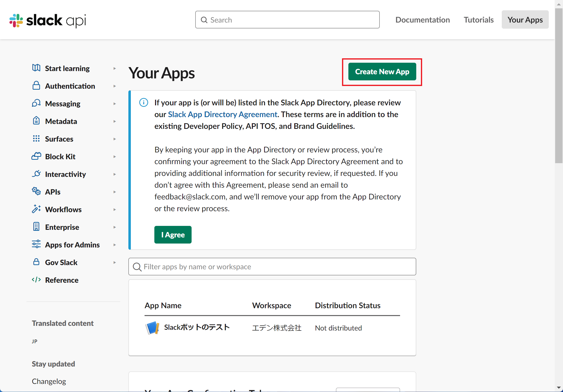Click the filter apps magnifier icon
The image size is (563, 392).
(x=137, y=267)
